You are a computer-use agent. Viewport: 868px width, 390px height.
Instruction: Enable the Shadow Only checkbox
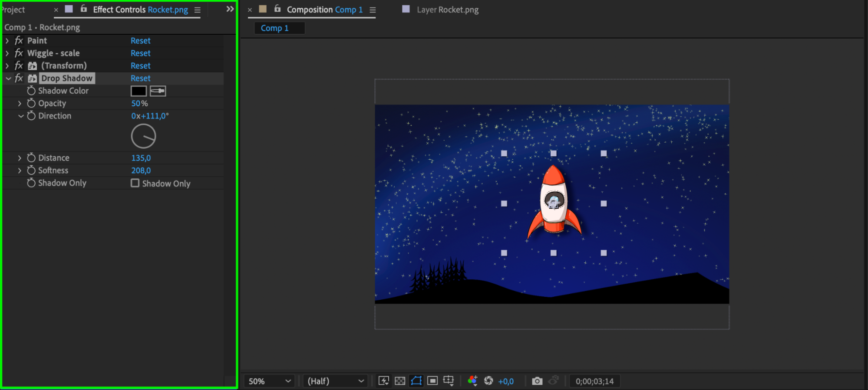(135, 183)
